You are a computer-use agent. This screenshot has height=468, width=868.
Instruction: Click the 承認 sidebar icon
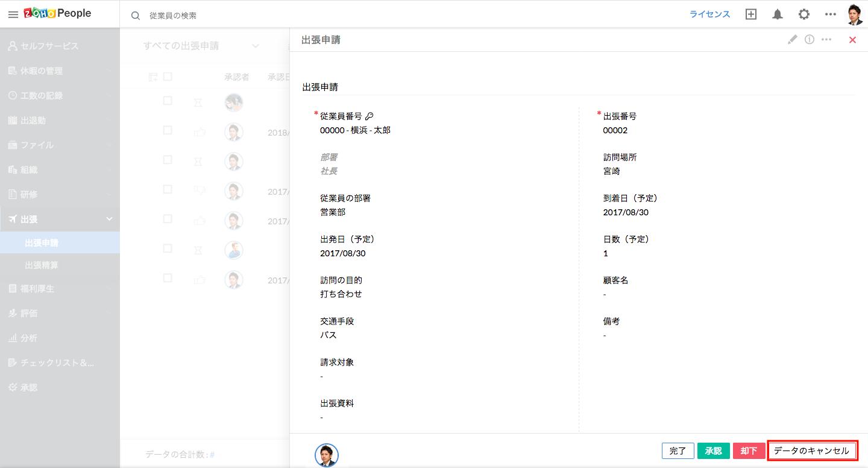tap(13, 387)
